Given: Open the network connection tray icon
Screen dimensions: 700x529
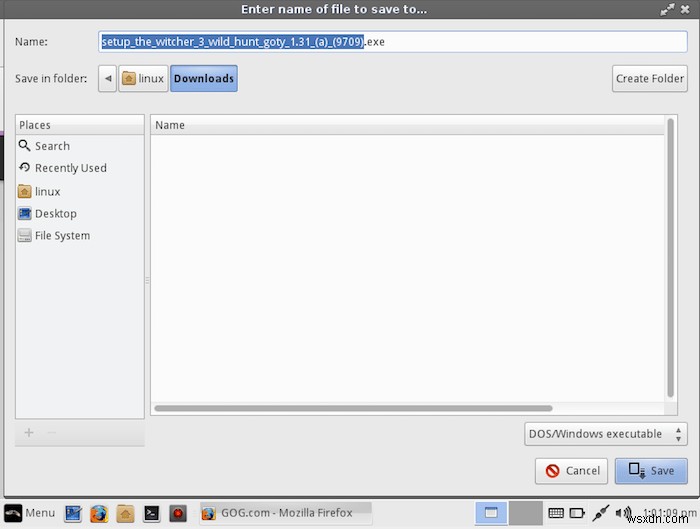Looking at the screenshot, I should click(x=601, y=513).
